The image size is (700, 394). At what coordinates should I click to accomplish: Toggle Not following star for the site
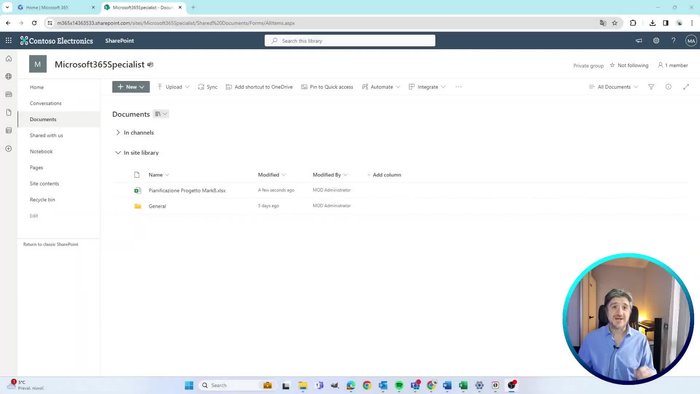(x=629, y=65)
